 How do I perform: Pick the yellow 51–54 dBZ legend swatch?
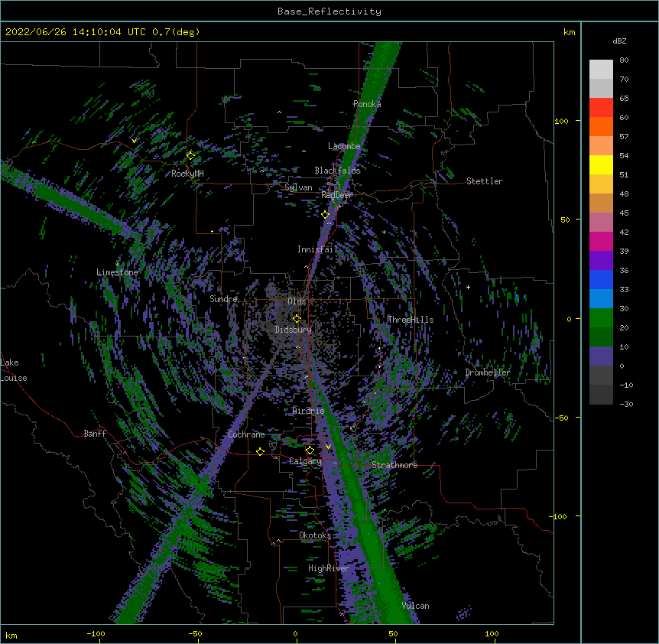click(x=601, y=164)
